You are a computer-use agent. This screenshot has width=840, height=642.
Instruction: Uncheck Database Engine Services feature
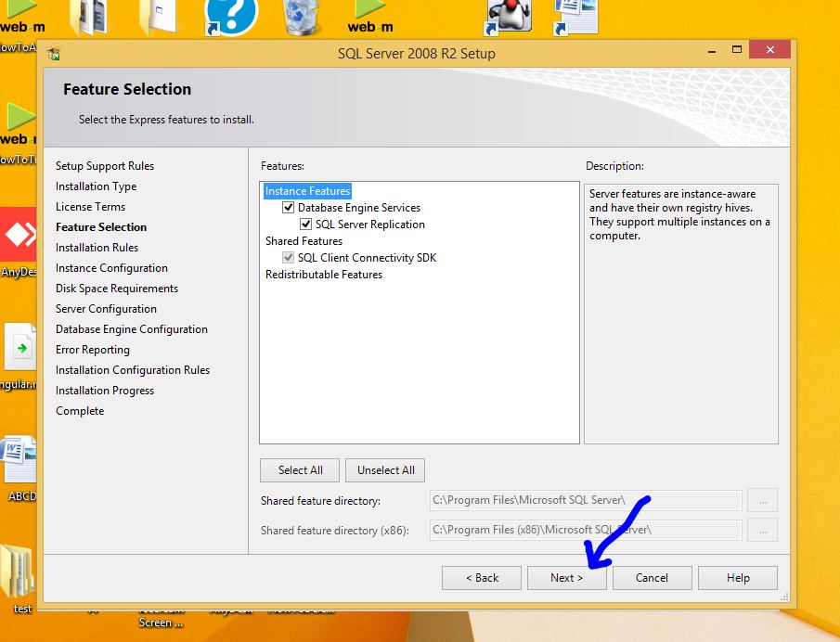288,208
